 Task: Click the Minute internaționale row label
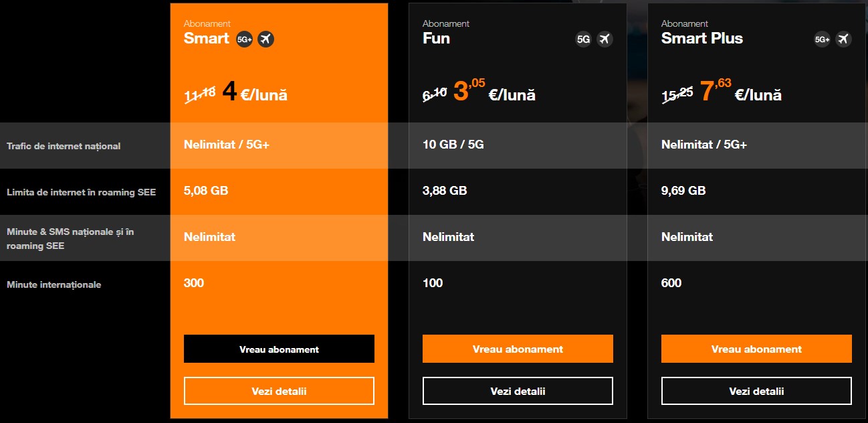(x=54, y=284)
